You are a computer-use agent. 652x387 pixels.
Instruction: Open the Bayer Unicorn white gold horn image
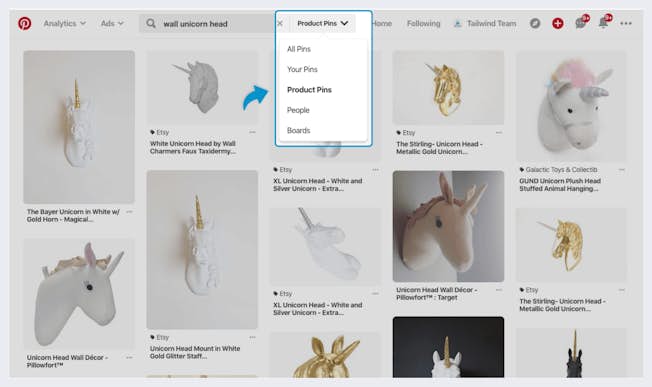tap(79, 127)
